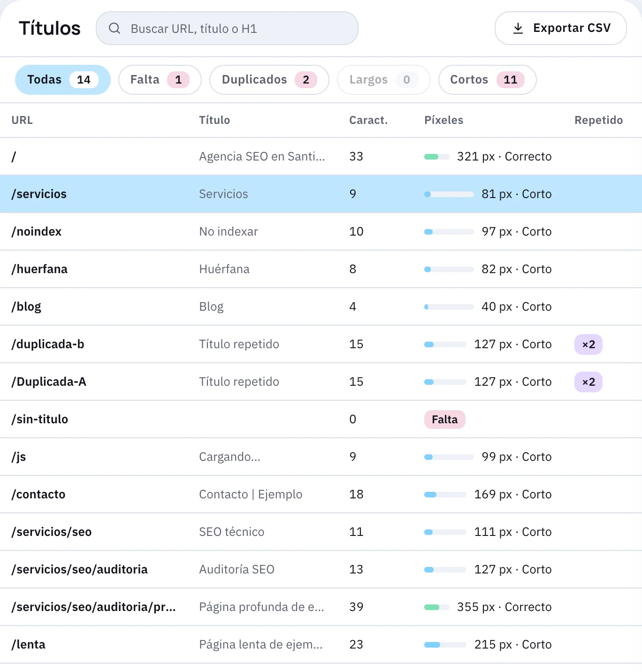
Task: Select the Todas filter tab
Action: (63, 80)
